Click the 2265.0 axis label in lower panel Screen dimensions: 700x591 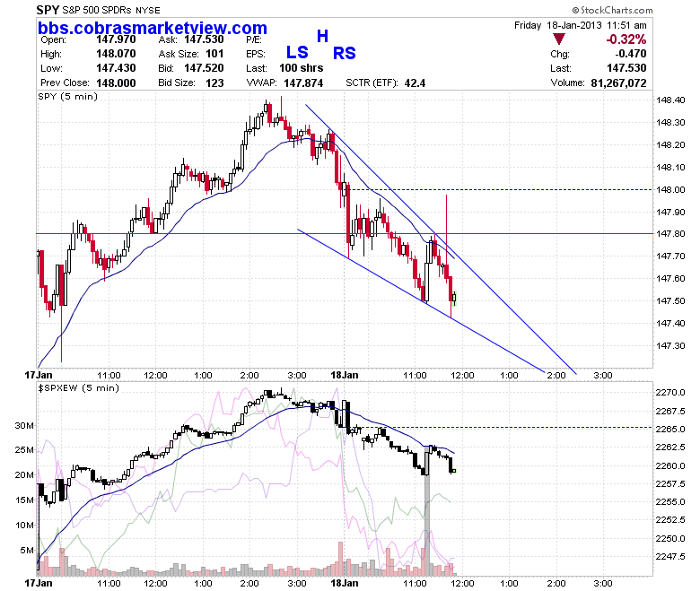point(670,429)
